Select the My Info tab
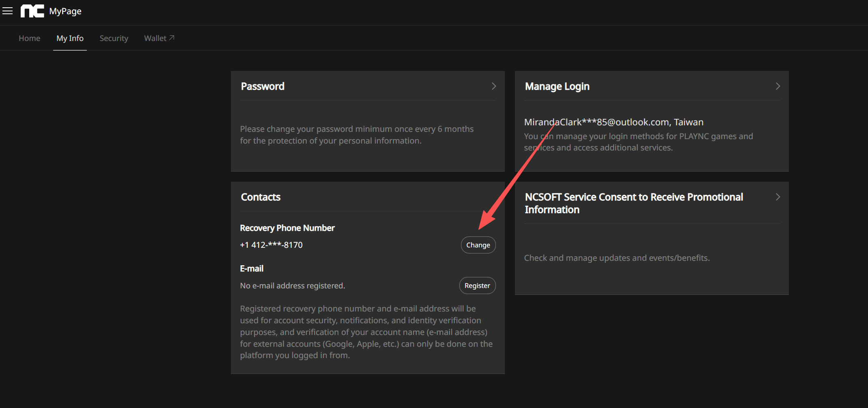 coord(70,38)
